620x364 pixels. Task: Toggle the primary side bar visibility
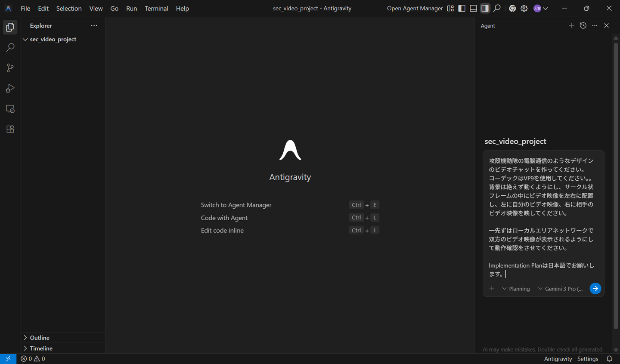[x=462, y=8]
